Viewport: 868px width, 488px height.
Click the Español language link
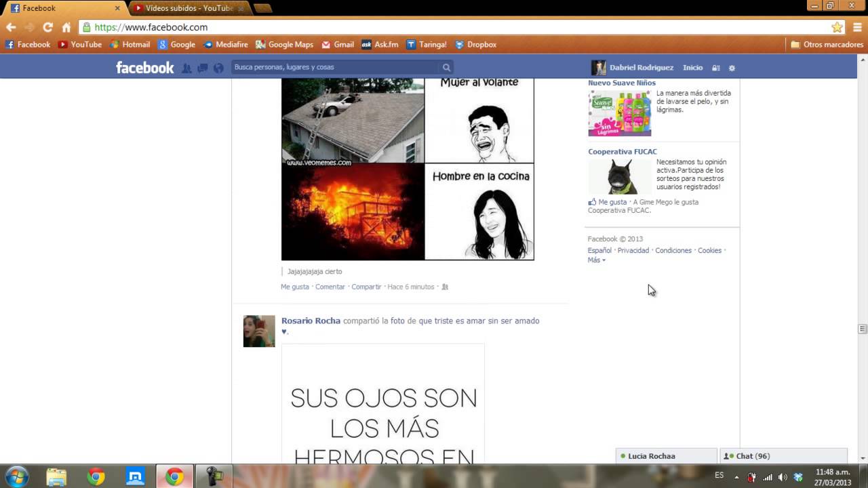point(599,251)
